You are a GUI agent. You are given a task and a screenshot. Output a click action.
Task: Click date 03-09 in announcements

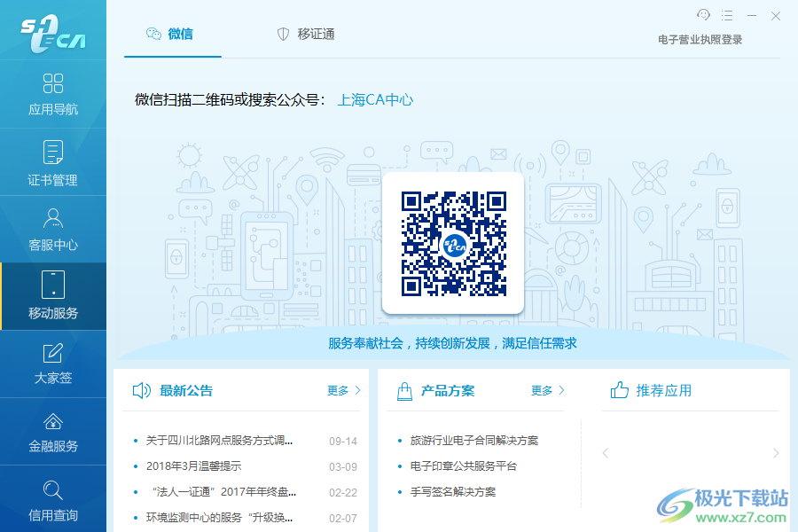click(x=343, y=466)
